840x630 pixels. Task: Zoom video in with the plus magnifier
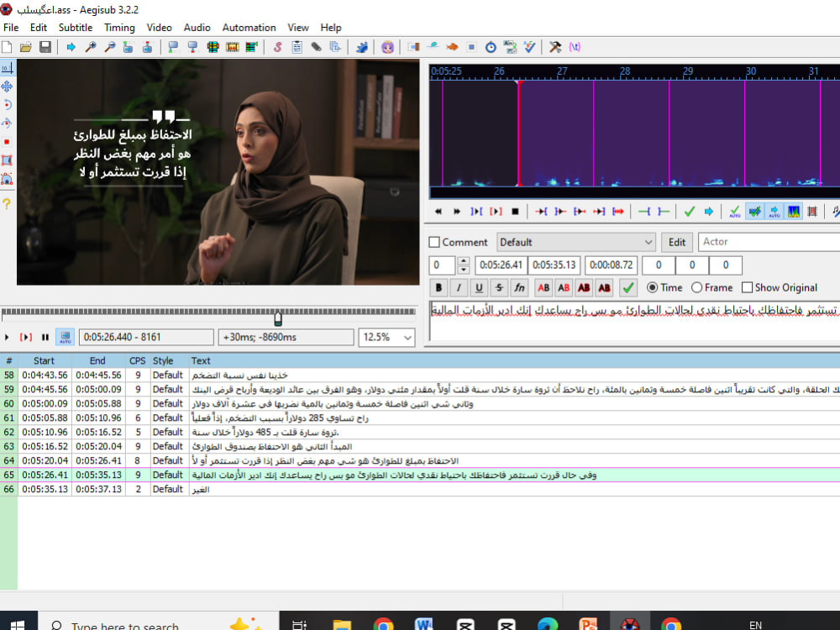[x=91, y=47]
